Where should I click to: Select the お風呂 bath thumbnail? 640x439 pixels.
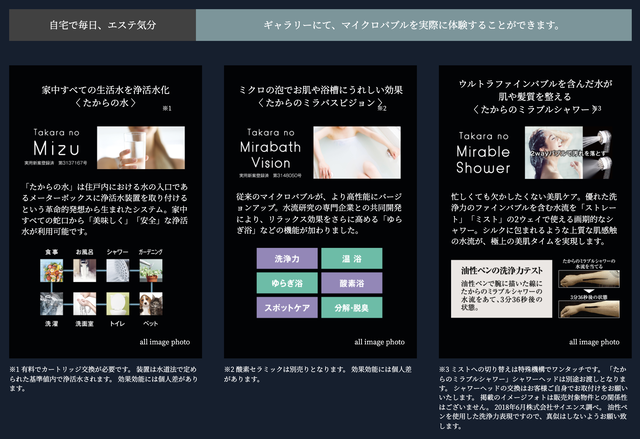pyautogui.click(x=84, y=270)
